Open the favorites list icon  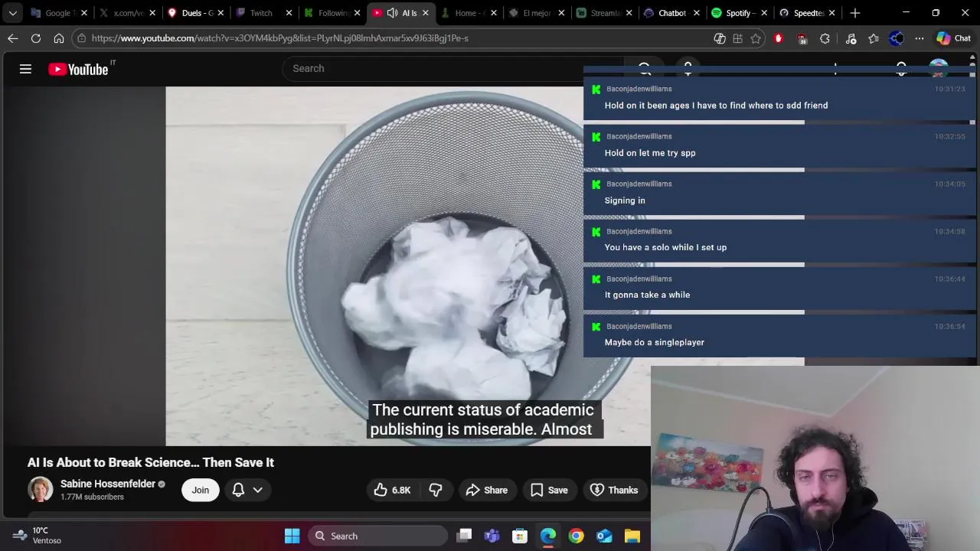click(874, 38)
